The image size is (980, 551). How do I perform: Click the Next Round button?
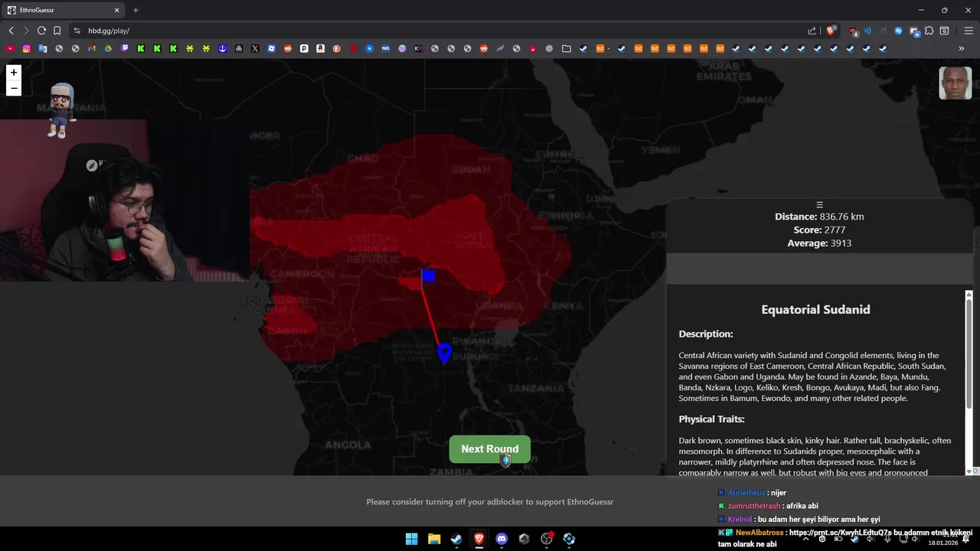click(490, 449)
